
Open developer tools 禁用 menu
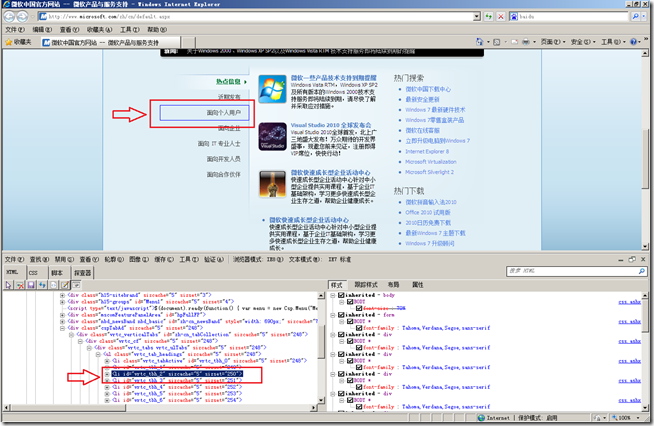[x=64, y=260]
